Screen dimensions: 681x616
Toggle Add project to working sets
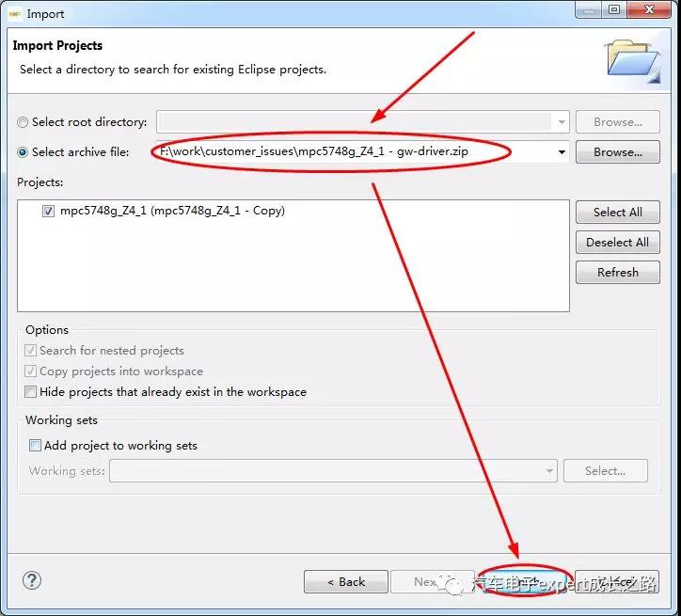click(x=35, y=446)
